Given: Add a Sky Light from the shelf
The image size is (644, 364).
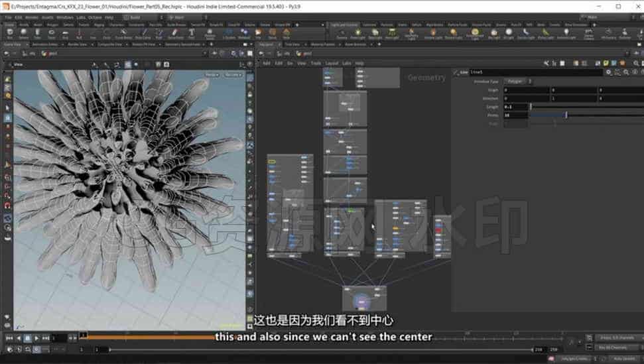Looking at the screenshot, I should (x=493, y=33).
